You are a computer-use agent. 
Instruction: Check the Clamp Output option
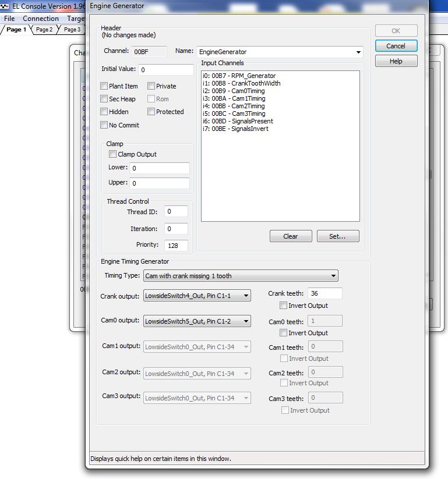coord(113,154)
